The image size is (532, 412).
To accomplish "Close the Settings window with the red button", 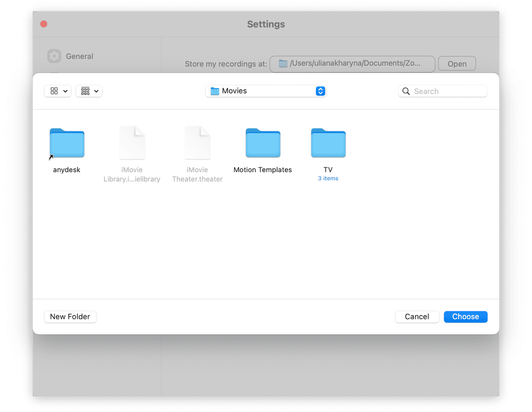I will tap(44, 24).
